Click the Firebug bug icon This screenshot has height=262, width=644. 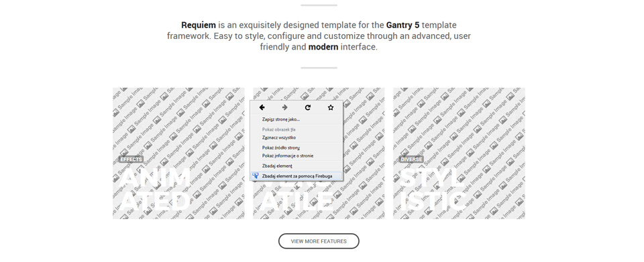pos(256,176)
